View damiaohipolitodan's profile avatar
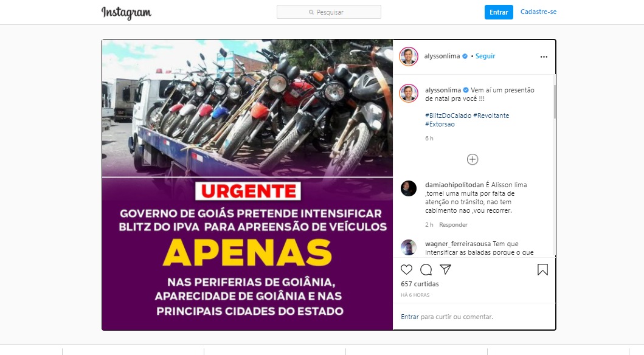644x355 pixels. click(409, 188)
